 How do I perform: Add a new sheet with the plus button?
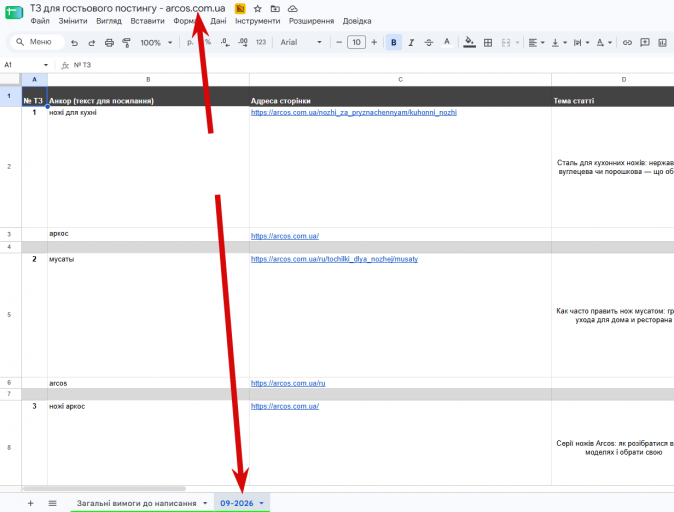tap(31, 503)
